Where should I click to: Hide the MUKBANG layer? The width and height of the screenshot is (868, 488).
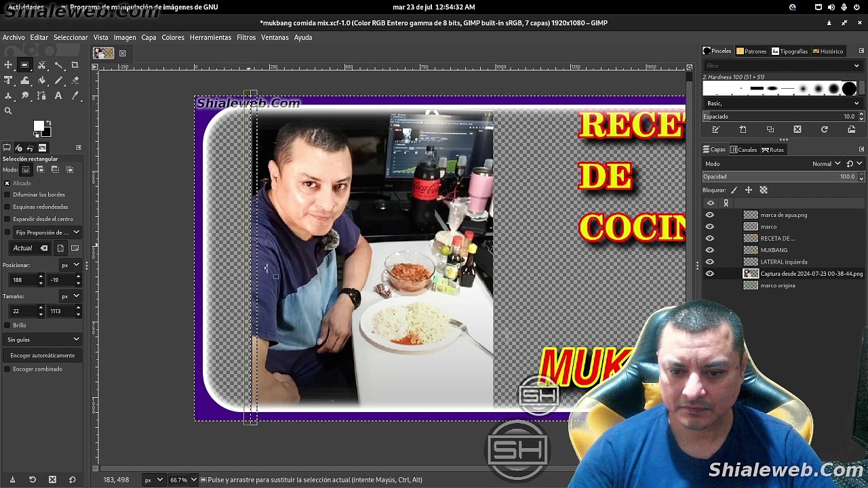tap(710, 250)
